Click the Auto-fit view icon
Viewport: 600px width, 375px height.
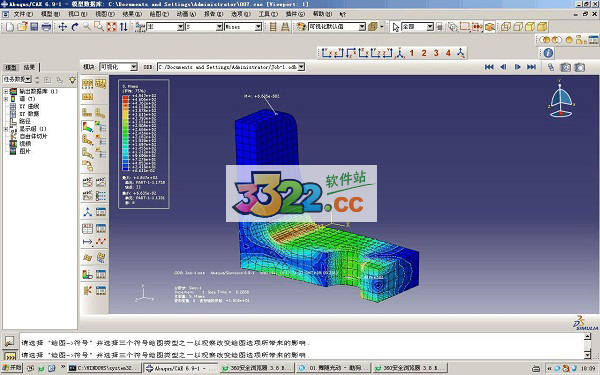111,27
